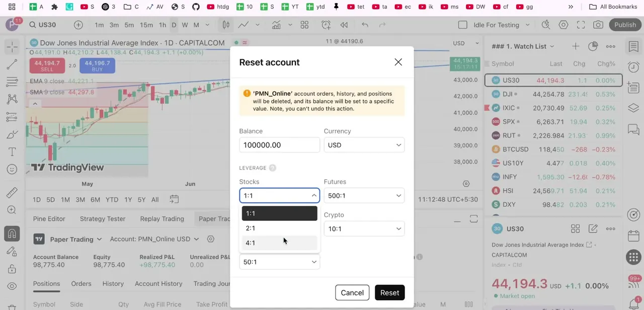The width and height of the screenshot is (644, 310).
Task: Pick the 1:1 stocks leverage option
Action: point(280,213)
